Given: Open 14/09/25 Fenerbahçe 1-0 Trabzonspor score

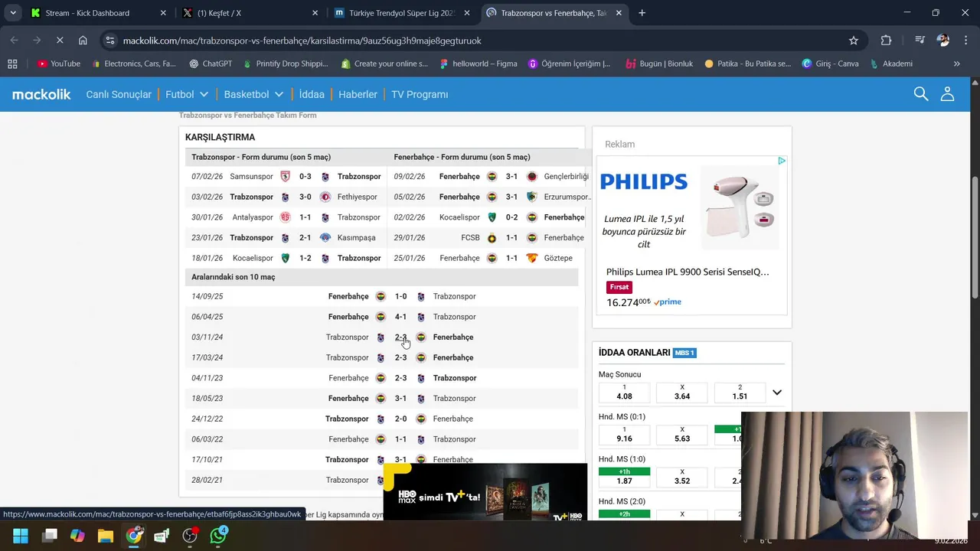Looking at the screenshot, I should pos(400,296).
